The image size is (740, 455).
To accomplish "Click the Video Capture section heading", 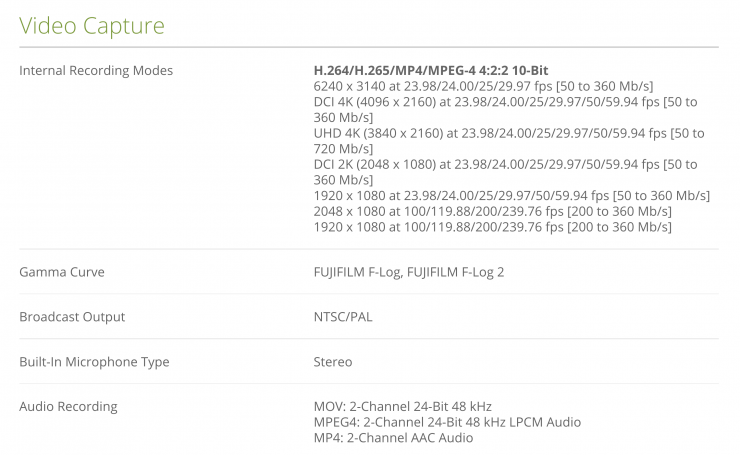I will 92,24.
